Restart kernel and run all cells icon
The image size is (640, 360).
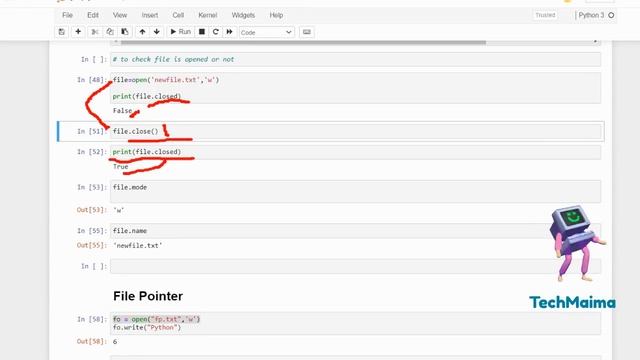pos(229,32)
